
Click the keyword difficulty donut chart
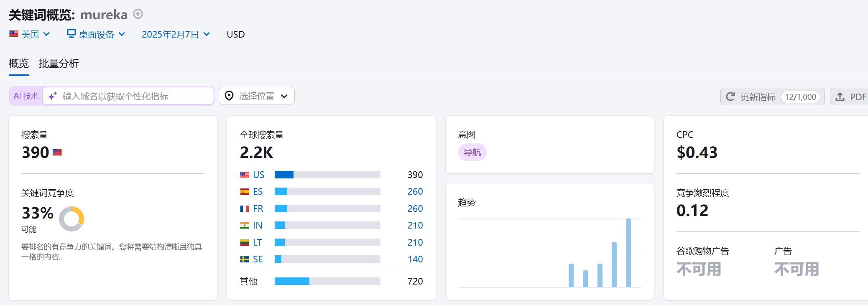click(71, 219)
